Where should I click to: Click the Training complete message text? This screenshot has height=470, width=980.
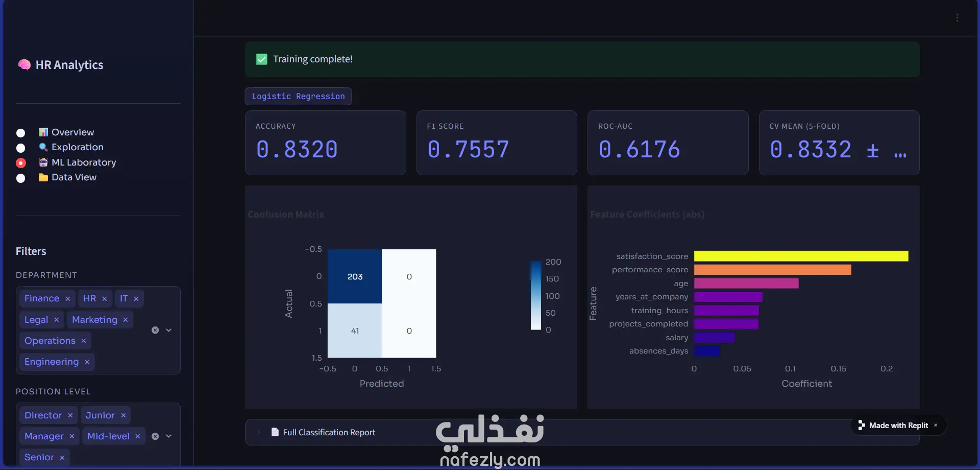pos(312,59)
